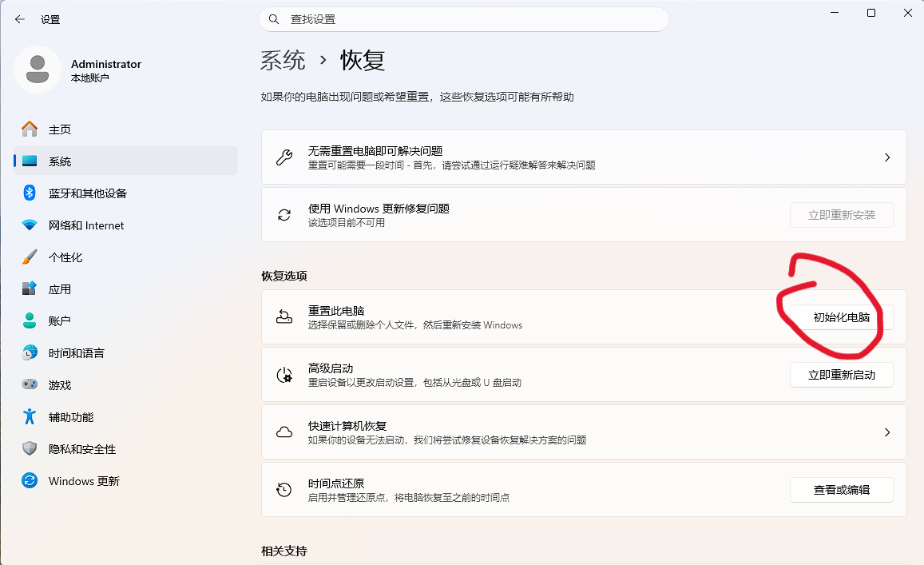Select 游戏 label in sidebar
Viewport: 924px width, 565px height.
[60, 385]
